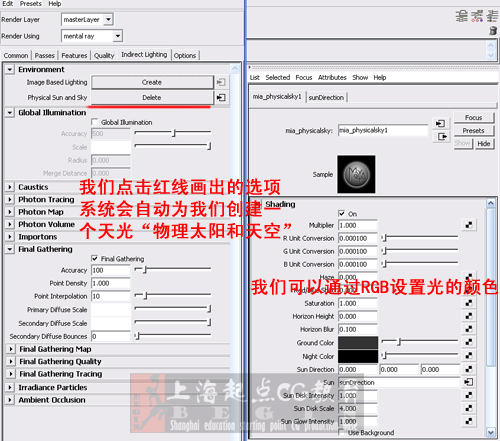The image size is (500, 441).
Task: Expand the Importons section
Action: [10, 237]
